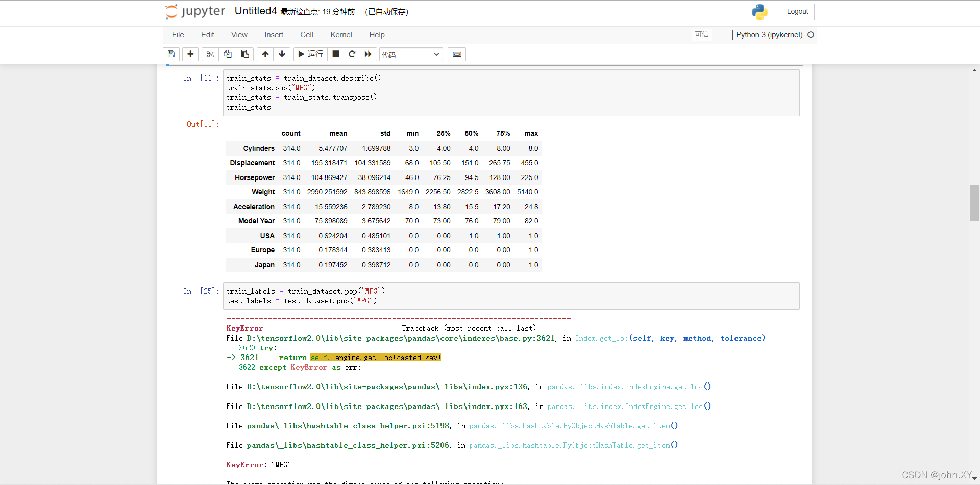Screen dimensions: 980x485
Task: Open the View menu
Action: pos(239,35)
